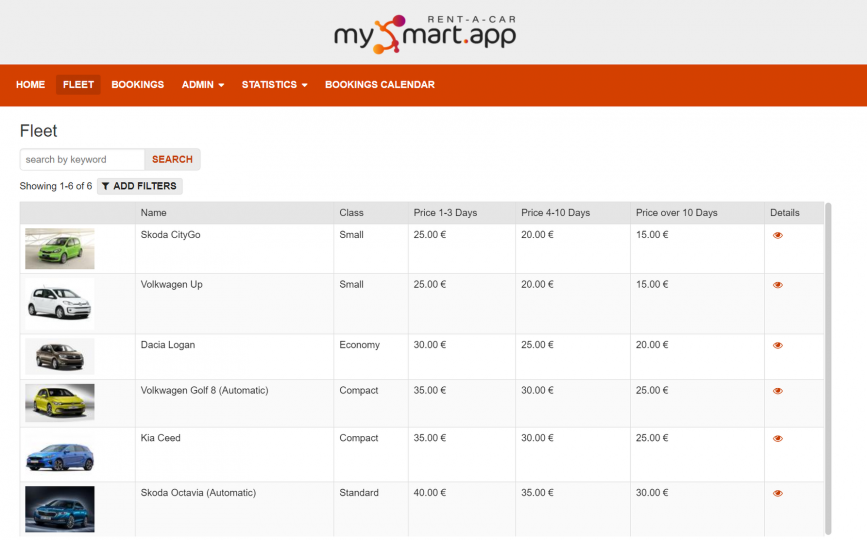Show Kia Ceed details via eye icon
Viewport: 867px width, 540px height.
(777, 438)
